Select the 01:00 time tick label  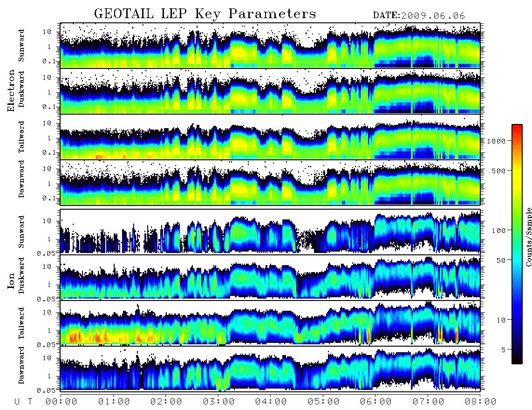point(114,402)
